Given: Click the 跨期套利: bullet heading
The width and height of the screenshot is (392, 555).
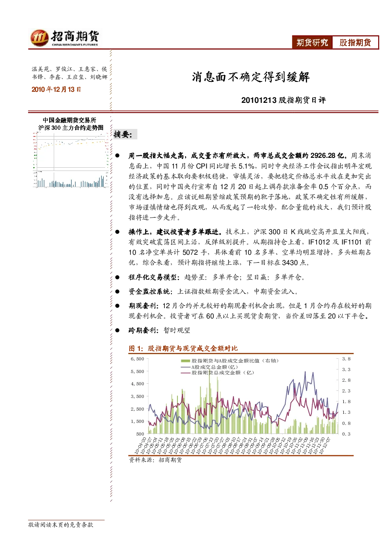Looking at the screenshot, I should tap(144, 330).
